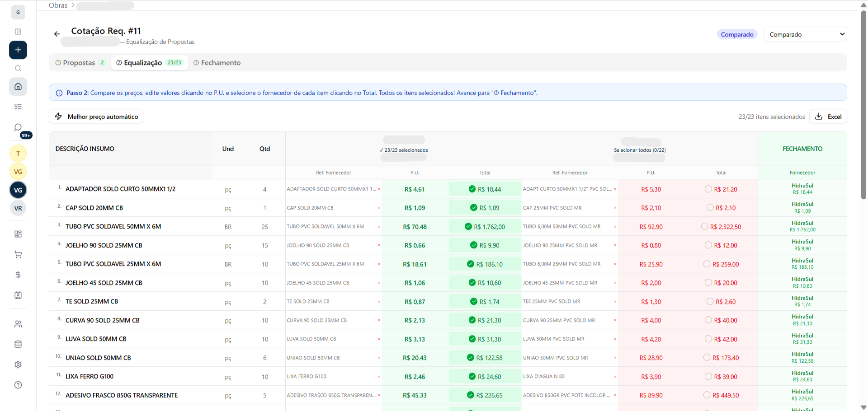Go to the home icon in the sidebar
Viewport: 868px width, 411px height.
18,86
